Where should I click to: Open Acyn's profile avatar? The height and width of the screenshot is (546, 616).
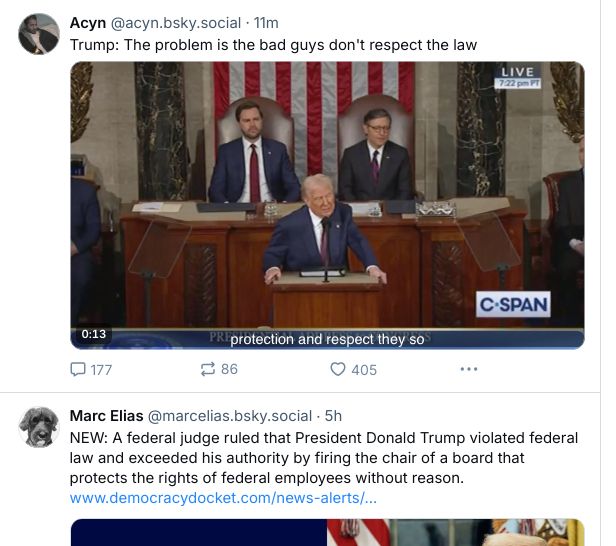point(39,34)
